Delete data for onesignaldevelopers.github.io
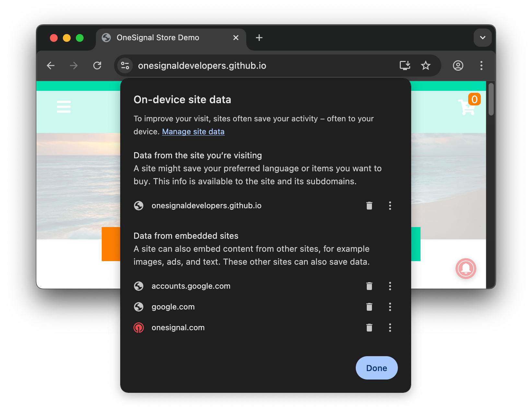Screen dimensions: 532x410 pos(369,206)
